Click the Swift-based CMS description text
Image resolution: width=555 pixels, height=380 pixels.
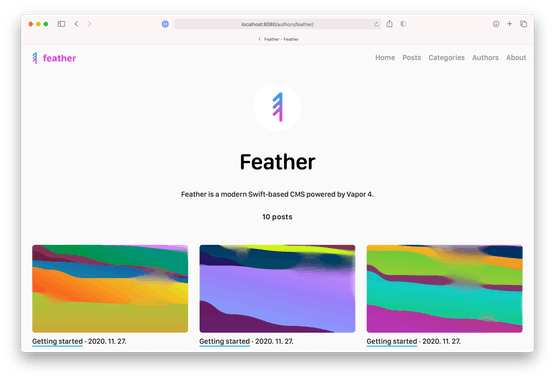(277, 194)
